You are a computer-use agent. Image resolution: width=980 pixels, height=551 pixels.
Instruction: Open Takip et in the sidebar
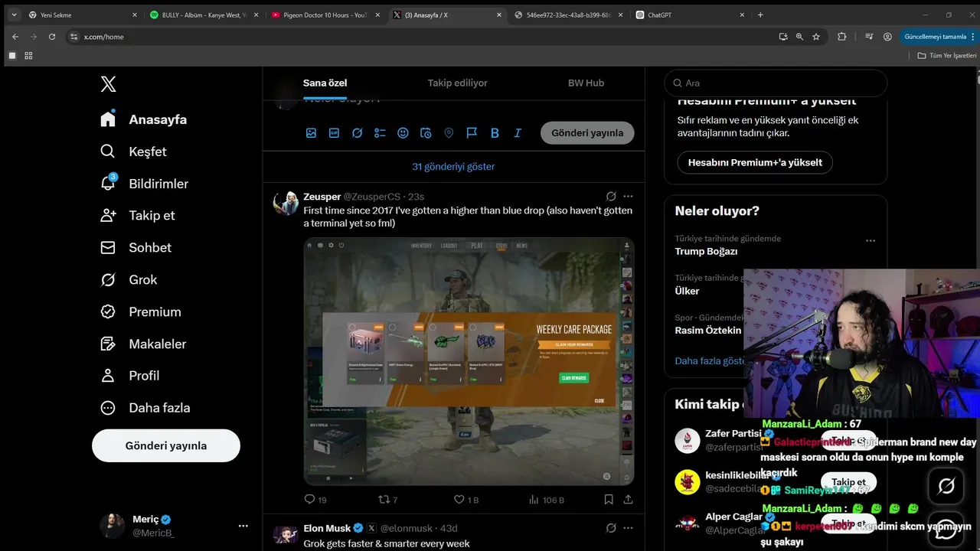(138, 215)
